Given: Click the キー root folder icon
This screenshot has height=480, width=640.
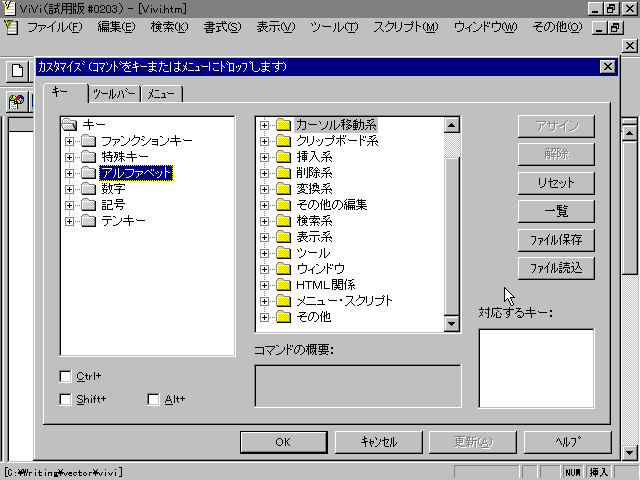Looking at the screenshot, I should [x=70, y=124].
